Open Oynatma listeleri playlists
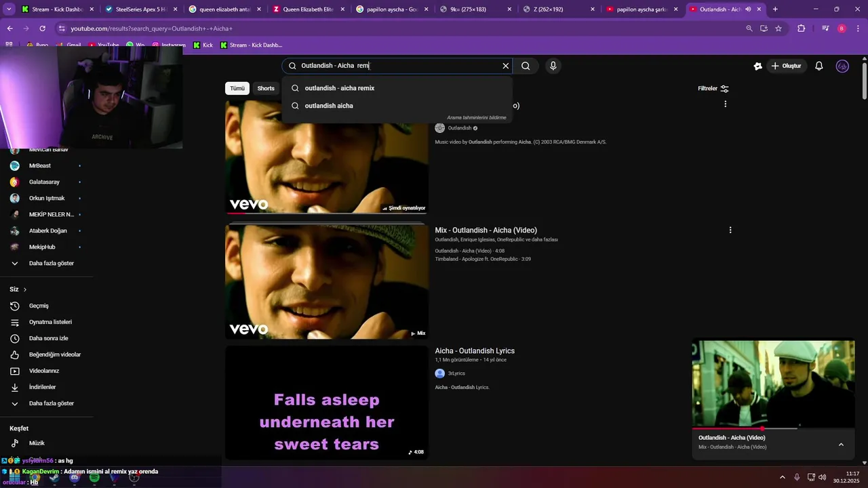The height and width of the screenshot is (488, 868). click(46, 322)
